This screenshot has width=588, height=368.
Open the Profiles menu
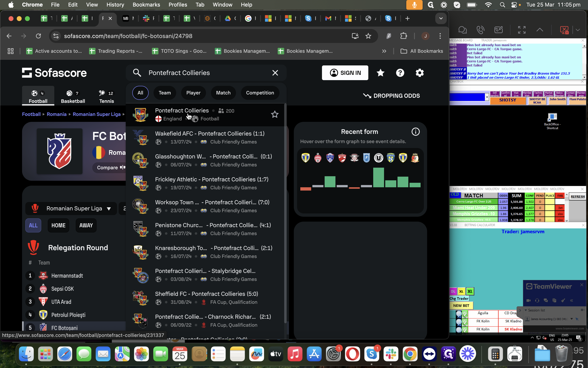(178, 5)
